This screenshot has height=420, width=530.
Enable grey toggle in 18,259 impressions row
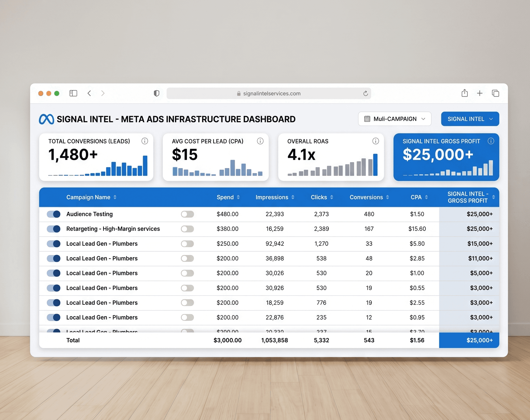click(187, 303)
